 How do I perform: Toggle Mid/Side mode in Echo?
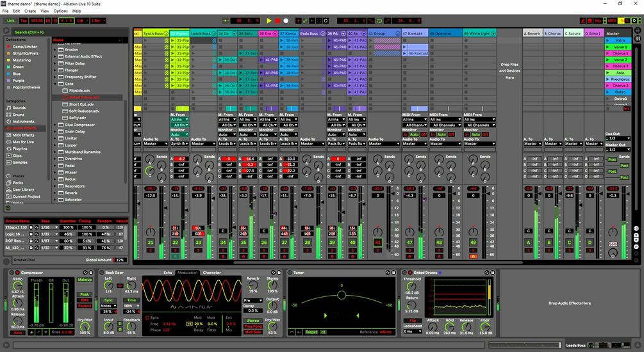pos(253,332)
